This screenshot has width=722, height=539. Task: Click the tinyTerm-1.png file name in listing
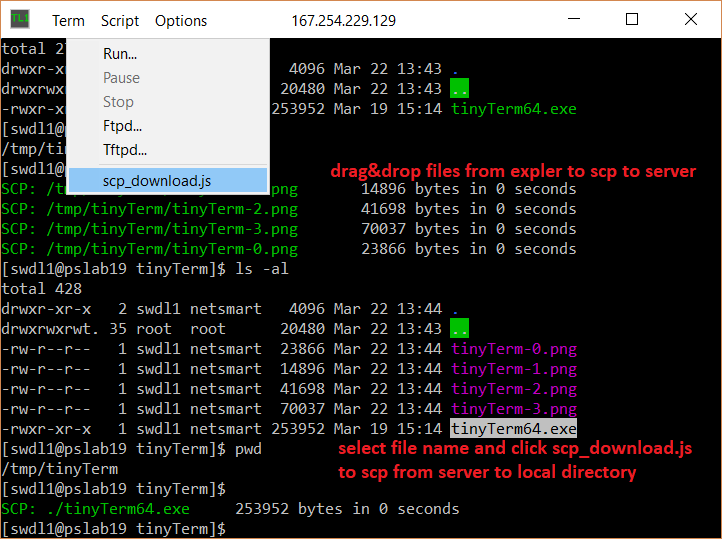[514, 369]
